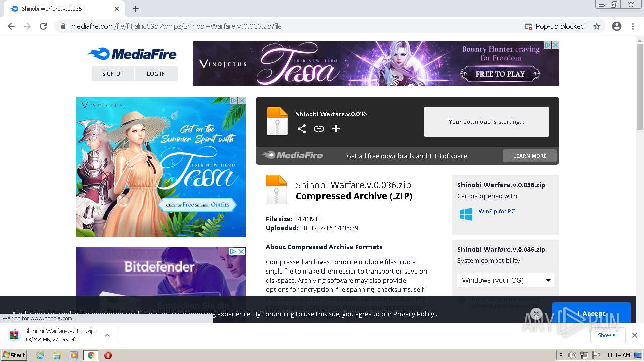644x362 pixels.
Task: Click the action center flag tray icon
Action: point(596,355)
